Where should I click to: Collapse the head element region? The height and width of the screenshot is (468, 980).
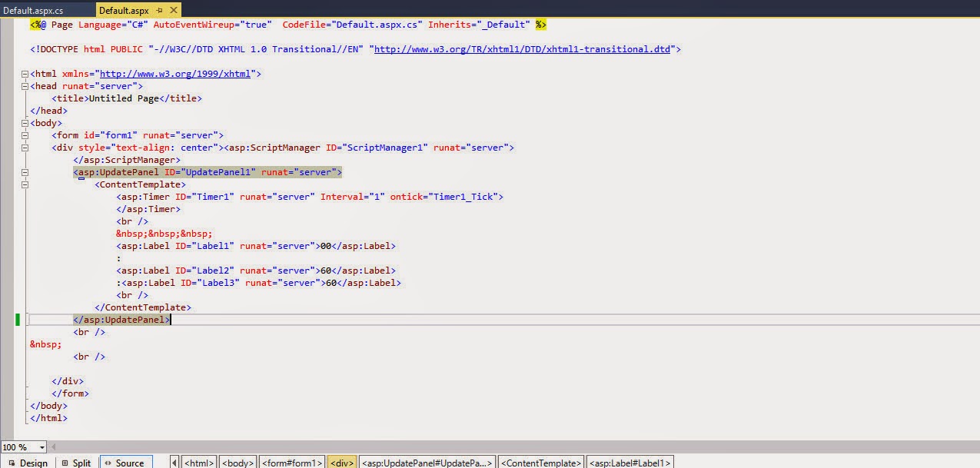[x=24, y=86]
